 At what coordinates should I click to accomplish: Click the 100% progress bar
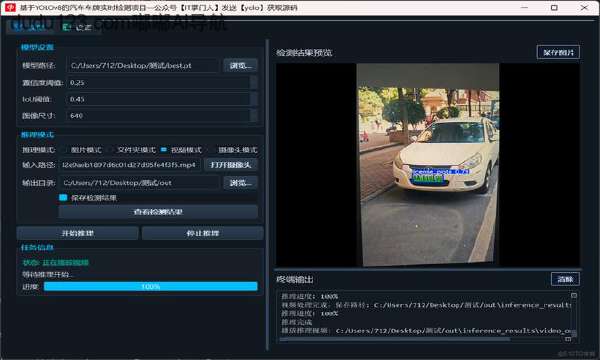[150, 286]
